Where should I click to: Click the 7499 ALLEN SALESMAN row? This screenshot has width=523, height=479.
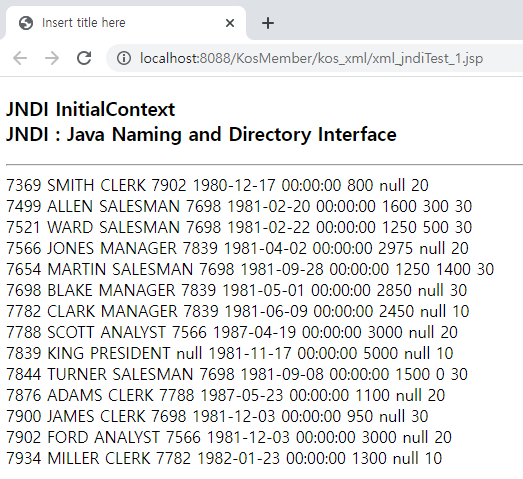(239, 206)
